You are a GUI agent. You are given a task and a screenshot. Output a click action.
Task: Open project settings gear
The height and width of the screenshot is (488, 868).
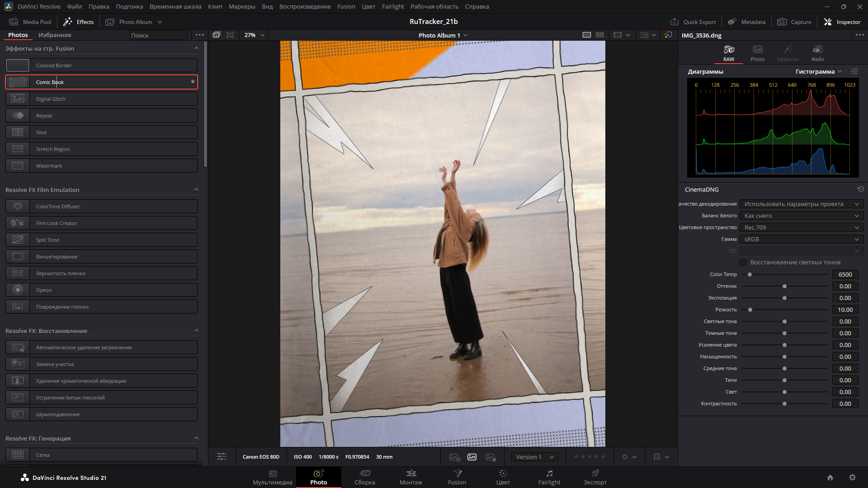click(852, 478)
